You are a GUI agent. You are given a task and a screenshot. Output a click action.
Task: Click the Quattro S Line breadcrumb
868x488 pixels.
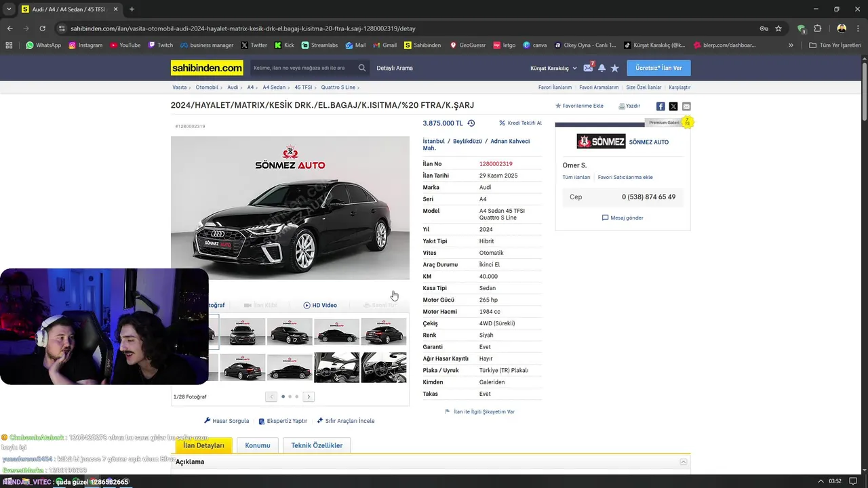tap(338, 87)
